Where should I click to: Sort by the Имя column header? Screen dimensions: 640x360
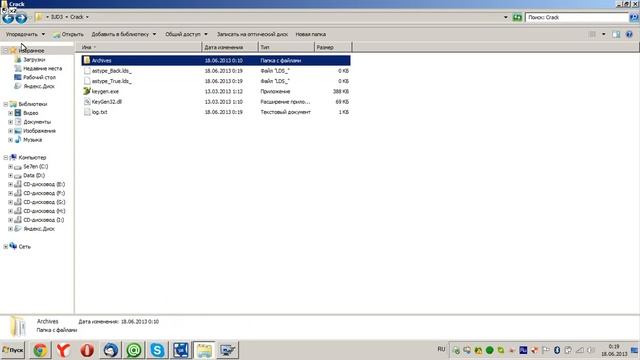coord(139,47)
